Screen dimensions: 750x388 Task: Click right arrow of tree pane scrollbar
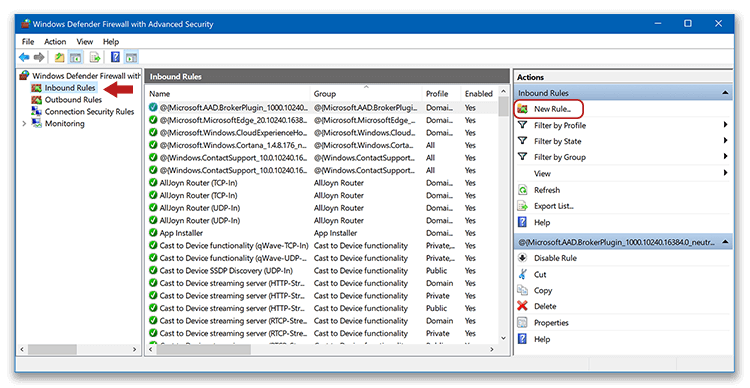pos(134,350)
